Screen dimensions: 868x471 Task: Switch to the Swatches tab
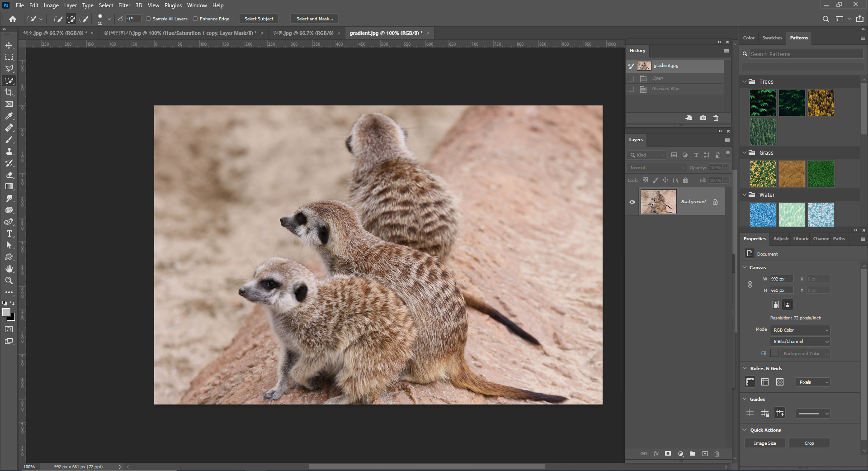coord(772,38)
